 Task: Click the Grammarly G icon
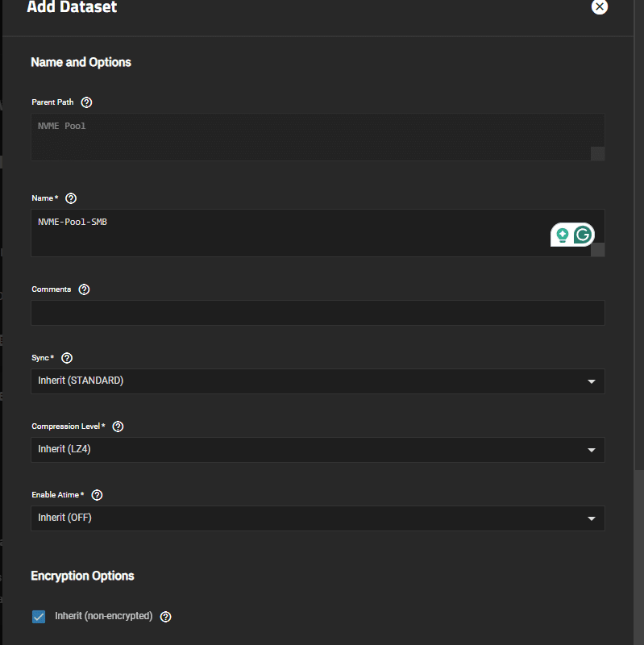click(x=583, y=235)
